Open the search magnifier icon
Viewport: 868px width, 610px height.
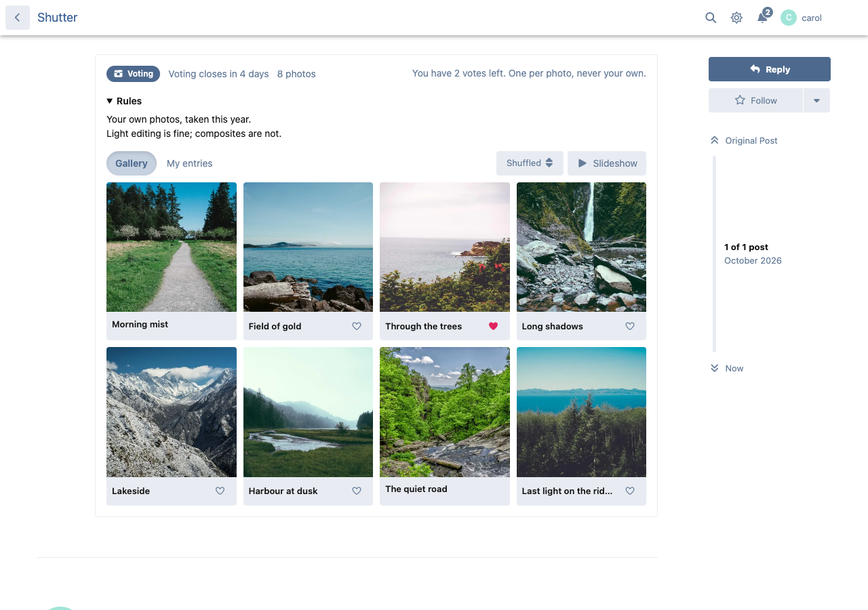711,18
